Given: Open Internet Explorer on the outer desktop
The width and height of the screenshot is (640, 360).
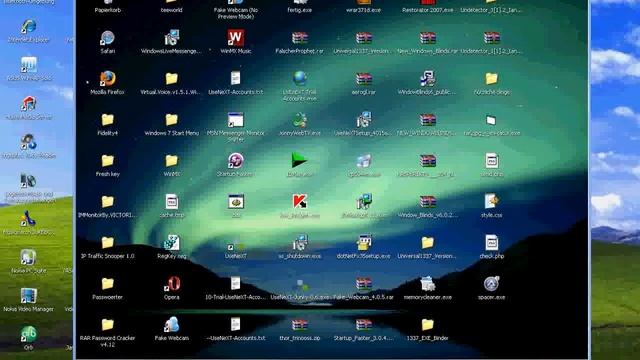Looking at the screenshot, I should [29, 27].
